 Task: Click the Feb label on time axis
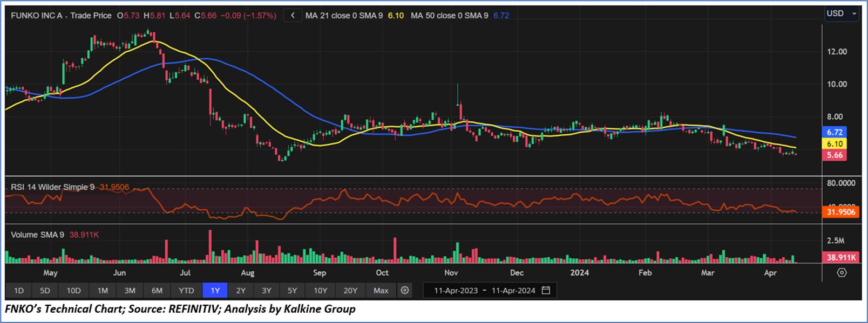[645, 273]
